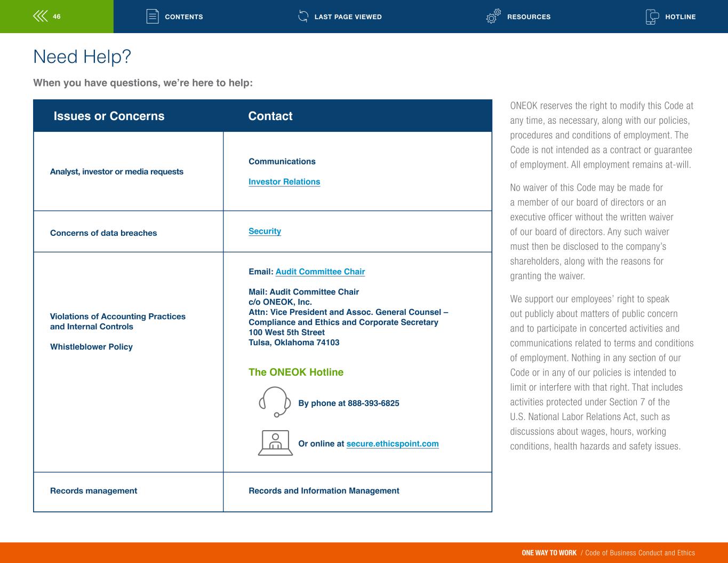
Task: Click the Need Help? heading
Action: tap(82, 57)
